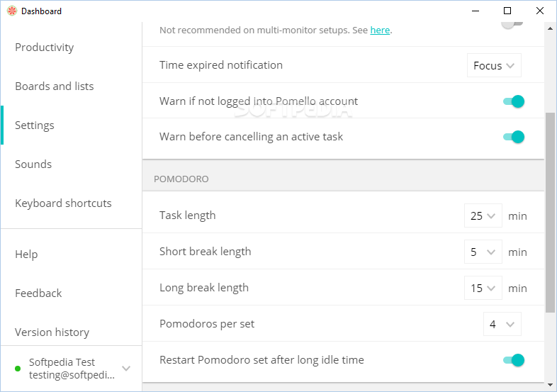
Task: Open the Long break length dropdown
Action: pyautogui.click(x=483, y=288)
